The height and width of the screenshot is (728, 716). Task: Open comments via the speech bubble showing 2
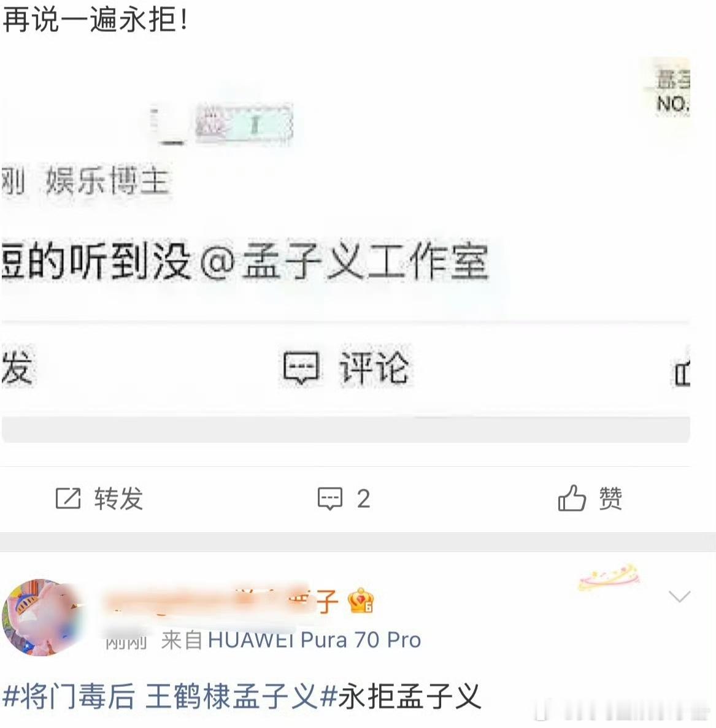tap(329, 499)
